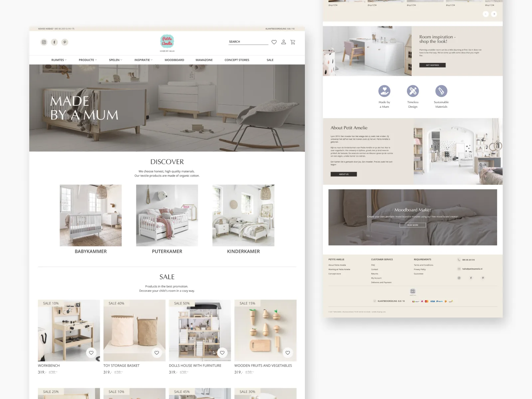Click the Timeless Design icon
This screenshot has width=532, height=399.
click(x=413, y=91)
